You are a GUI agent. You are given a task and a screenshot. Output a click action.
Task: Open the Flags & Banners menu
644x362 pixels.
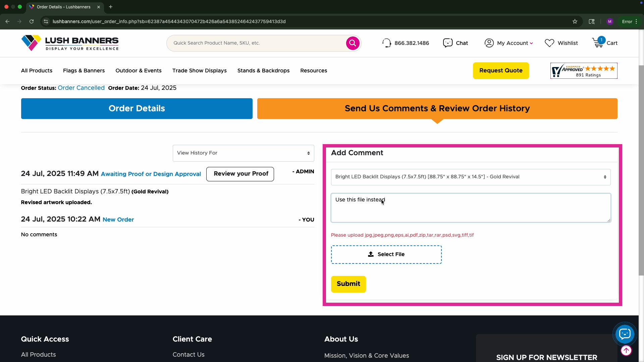(84, 71)
